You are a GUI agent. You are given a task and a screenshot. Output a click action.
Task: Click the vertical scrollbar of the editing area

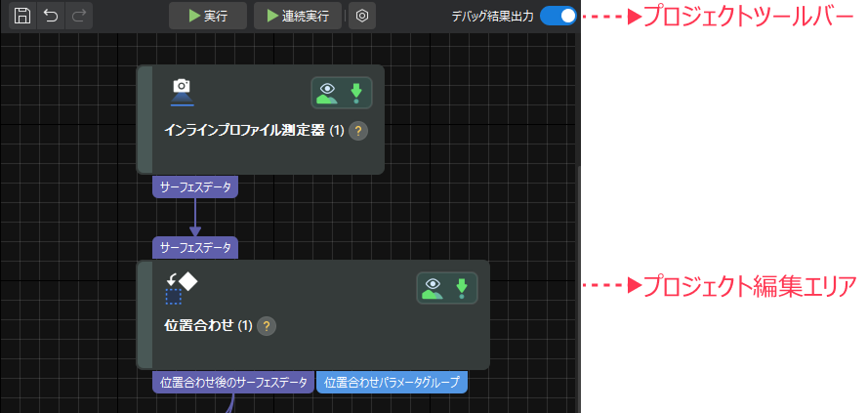coord(578,288)
